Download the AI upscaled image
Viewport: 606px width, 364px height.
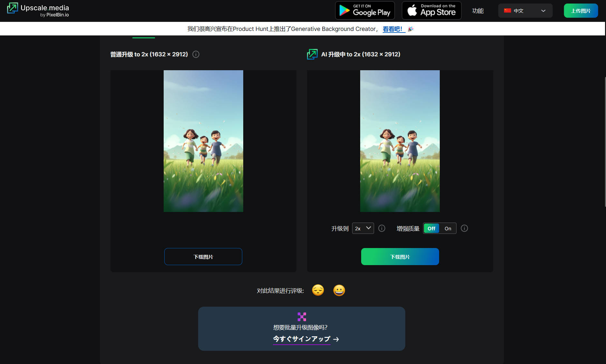point(400,257)
